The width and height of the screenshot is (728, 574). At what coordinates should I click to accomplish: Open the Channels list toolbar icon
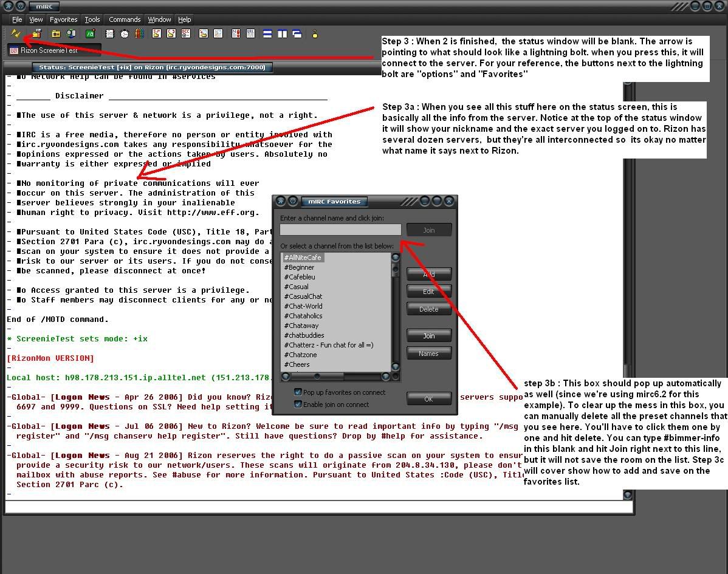(x=71, y=34)
